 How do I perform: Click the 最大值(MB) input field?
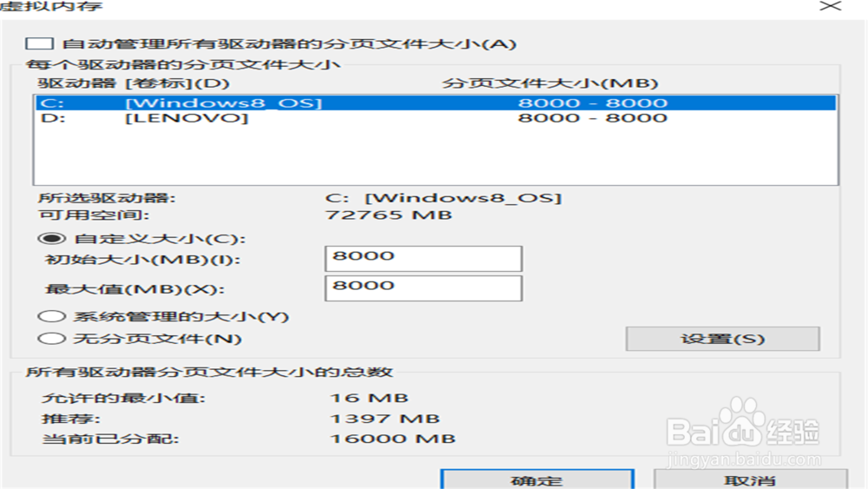tap(424, 288)
